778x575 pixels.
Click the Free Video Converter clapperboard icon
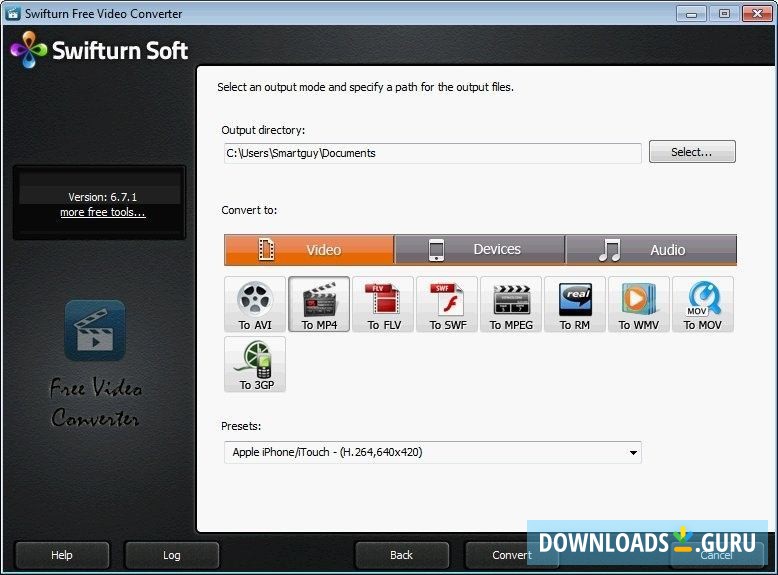click(95, 330)
